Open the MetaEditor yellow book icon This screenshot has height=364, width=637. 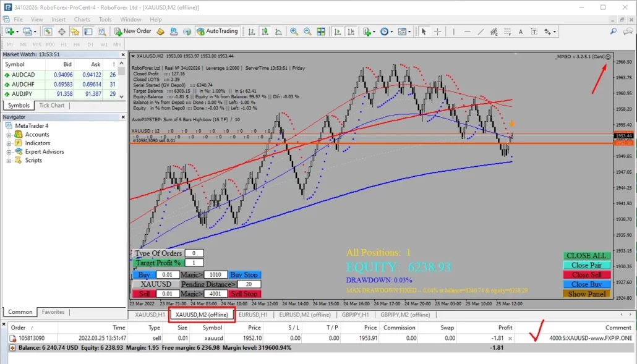tap(160, 32)
